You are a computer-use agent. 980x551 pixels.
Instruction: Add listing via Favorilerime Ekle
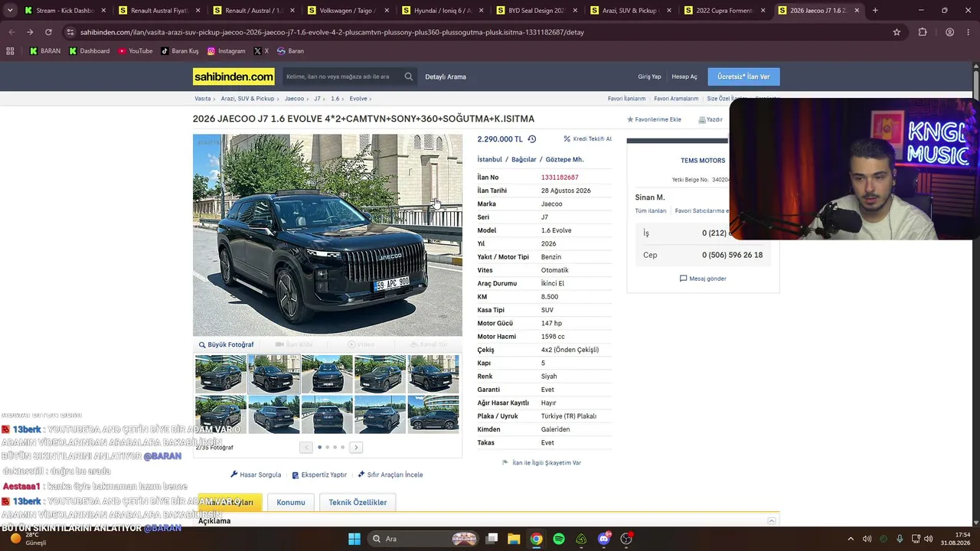coord(654,119)
